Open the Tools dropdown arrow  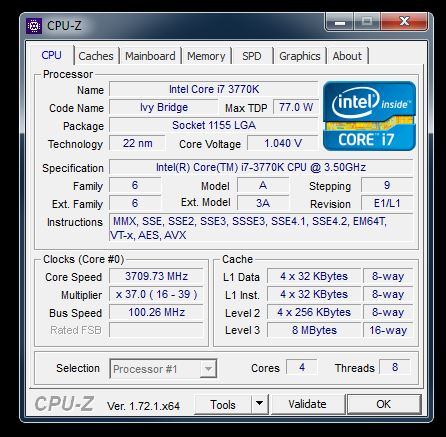pyautogui.click(x=259, y=404)
